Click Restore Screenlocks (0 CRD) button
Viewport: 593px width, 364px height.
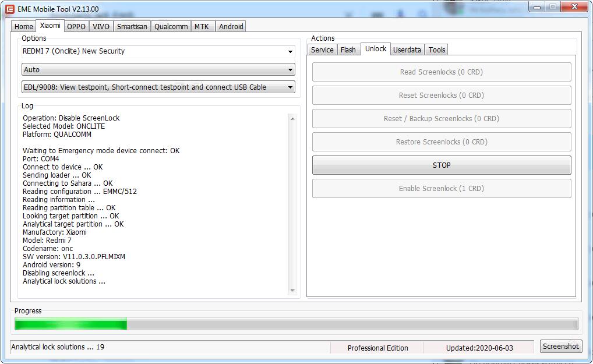pos(442,142)
